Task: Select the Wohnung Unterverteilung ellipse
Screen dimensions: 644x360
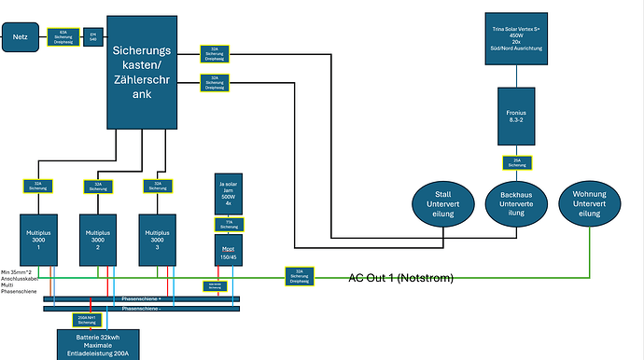Action: point(589,203)
